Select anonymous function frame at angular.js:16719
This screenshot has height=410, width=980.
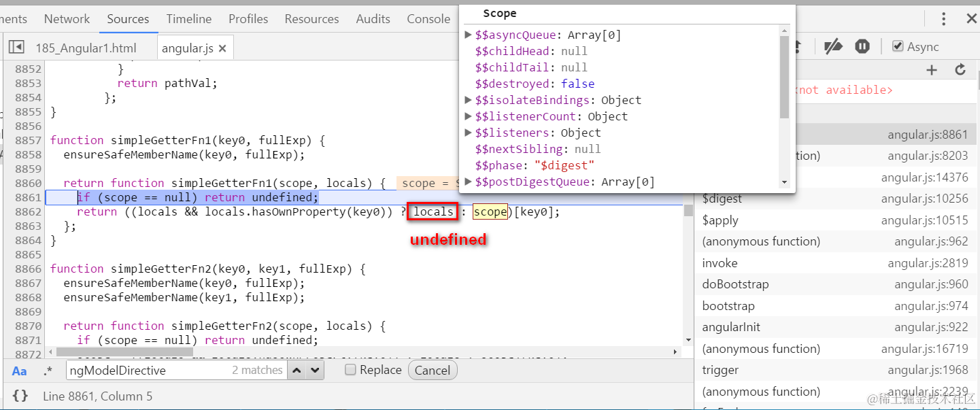835,349
